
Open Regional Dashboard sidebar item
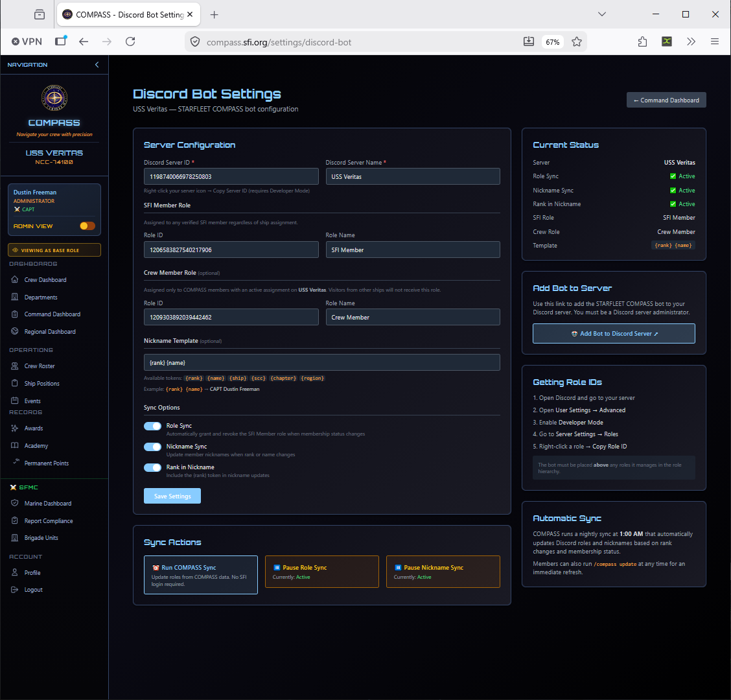(50, 332)
